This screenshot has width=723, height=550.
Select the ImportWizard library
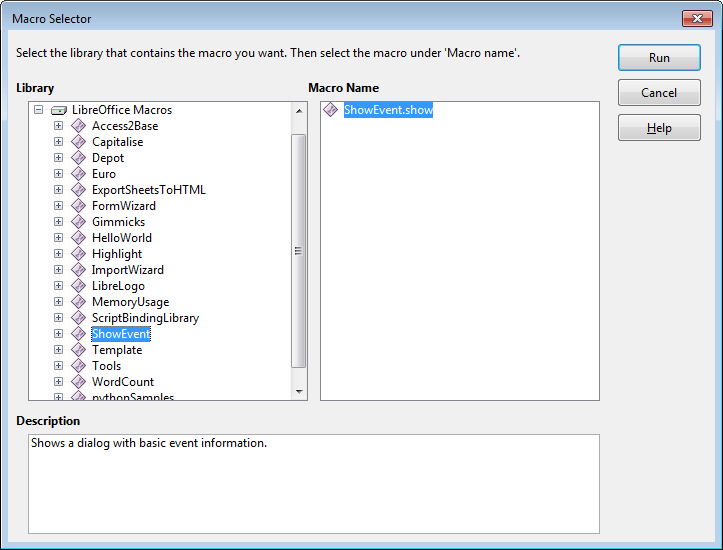click(128, 269)
